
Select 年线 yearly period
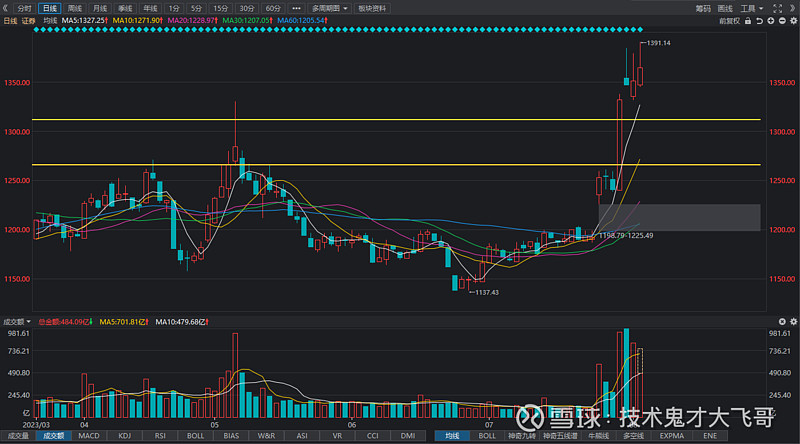pyautogui.click(x=150, y=8)
